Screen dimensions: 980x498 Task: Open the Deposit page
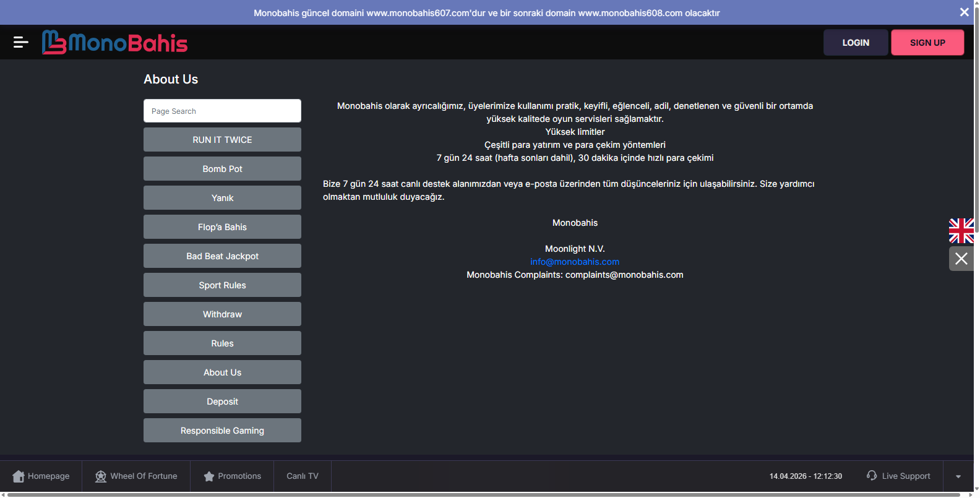coord(222,401)
